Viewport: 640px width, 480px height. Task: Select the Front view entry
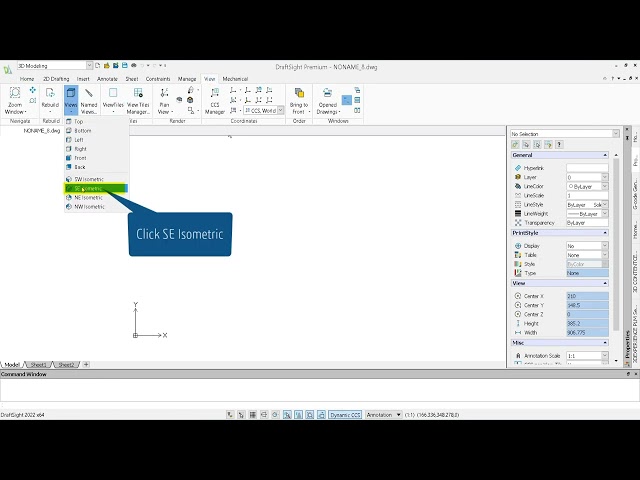(96, 158)
